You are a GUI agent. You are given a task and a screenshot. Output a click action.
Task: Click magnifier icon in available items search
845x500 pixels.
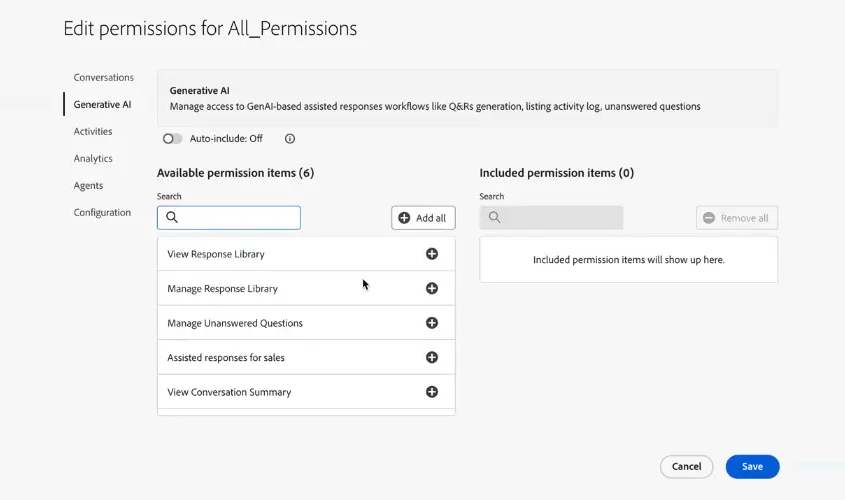(172, 217)
